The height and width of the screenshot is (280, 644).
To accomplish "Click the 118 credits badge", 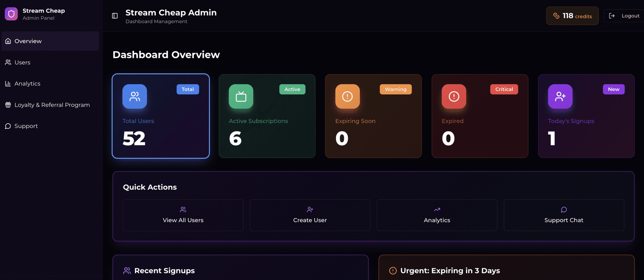I will pos(572,16).
